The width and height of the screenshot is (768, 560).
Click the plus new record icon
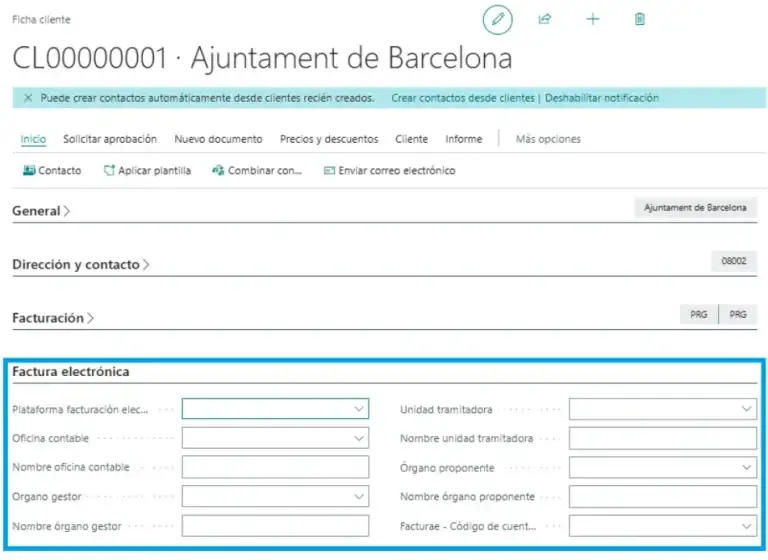pos(593,19)
